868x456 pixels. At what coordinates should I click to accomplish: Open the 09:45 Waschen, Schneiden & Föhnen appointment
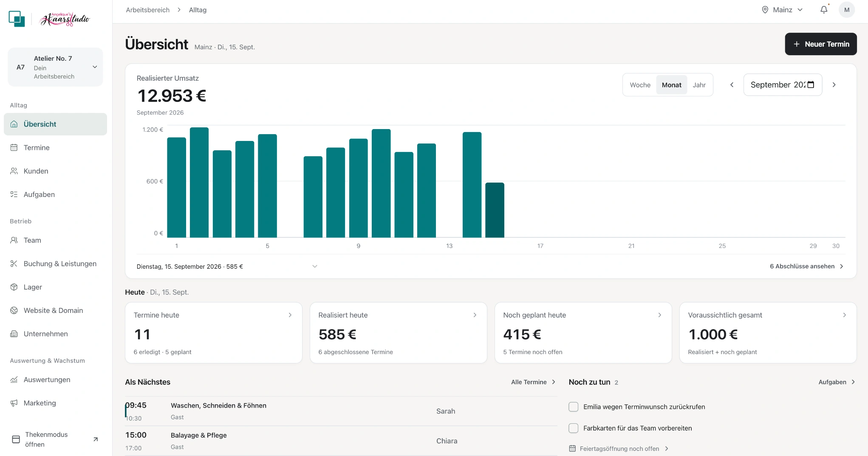tap(341, 411)
